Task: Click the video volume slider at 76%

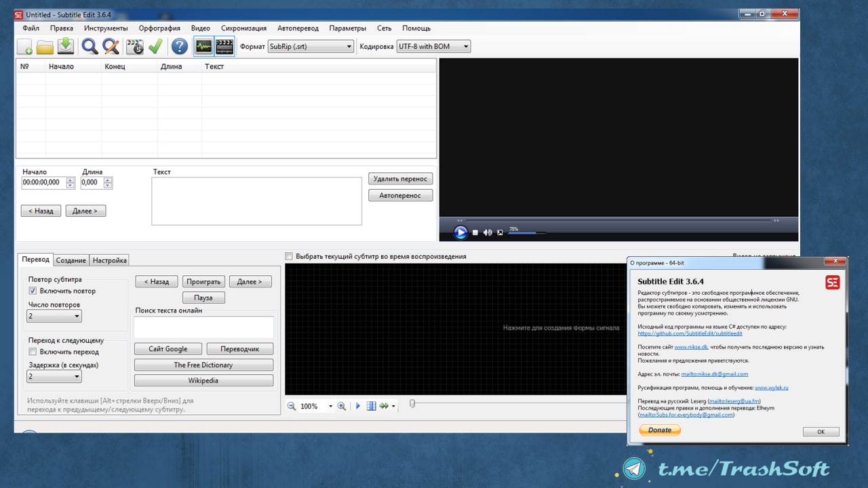Action: 526,233
